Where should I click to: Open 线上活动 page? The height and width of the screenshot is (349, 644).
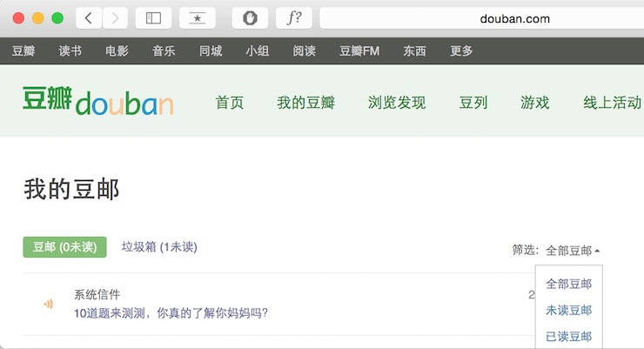(612, 103)
